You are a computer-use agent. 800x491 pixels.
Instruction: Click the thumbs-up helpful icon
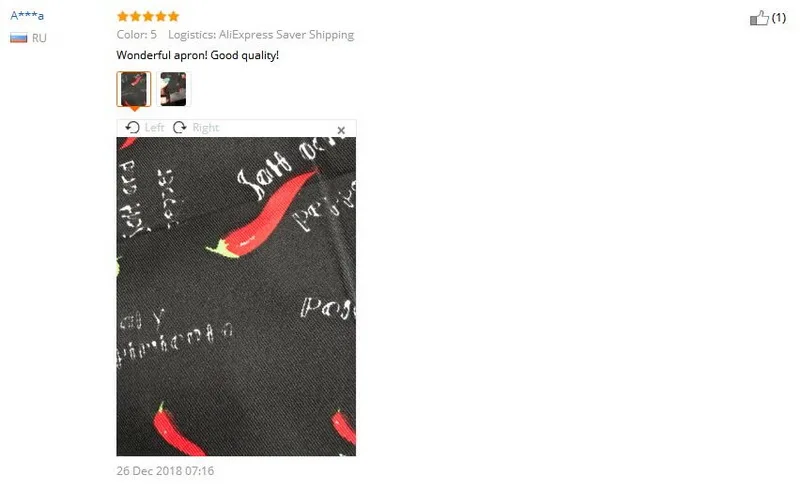coord(759,18)
